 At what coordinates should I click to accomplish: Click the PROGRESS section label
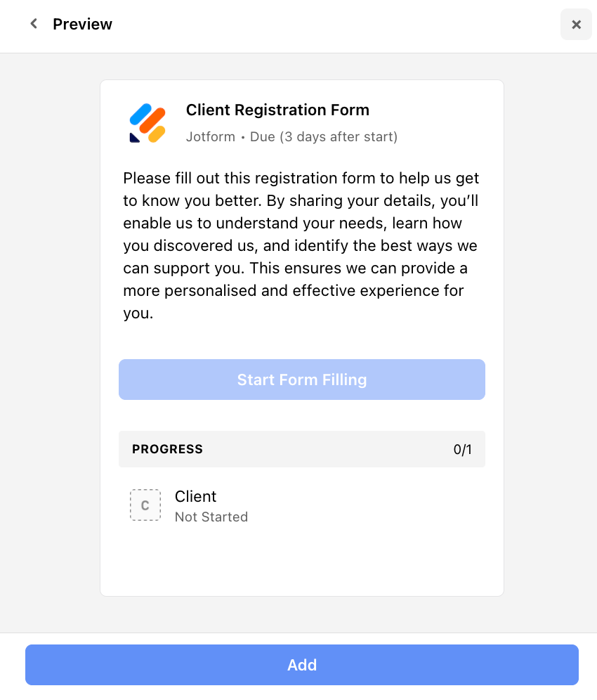coord(167,449)
